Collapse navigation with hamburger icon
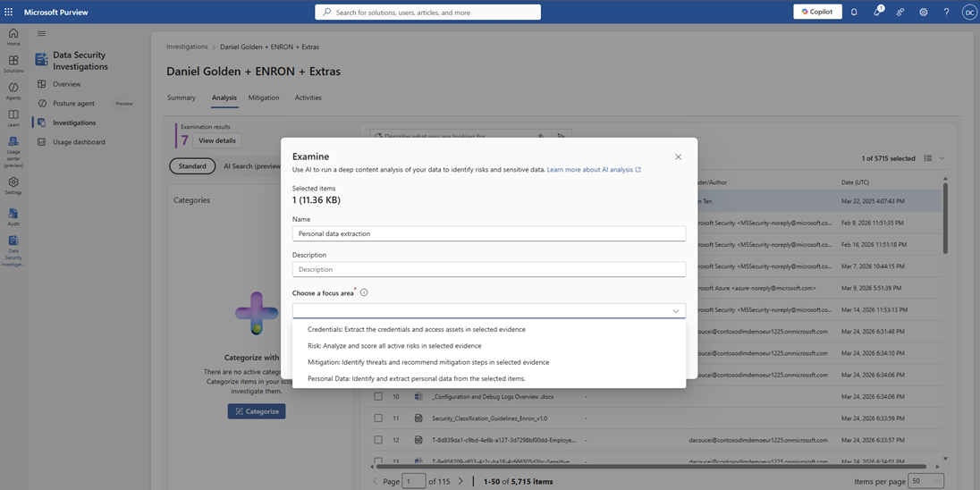The image size is (980, 490). (41, 33)
